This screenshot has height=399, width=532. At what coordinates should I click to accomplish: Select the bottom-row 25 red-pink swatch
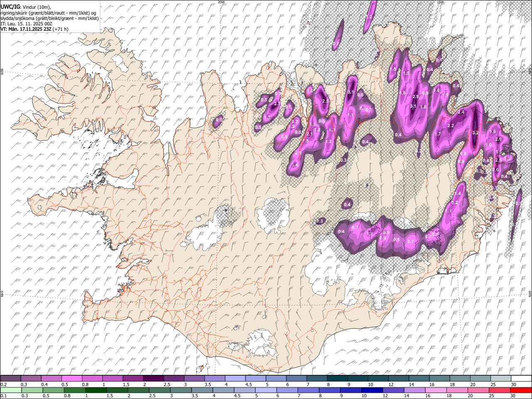click(x=500, y=390)
